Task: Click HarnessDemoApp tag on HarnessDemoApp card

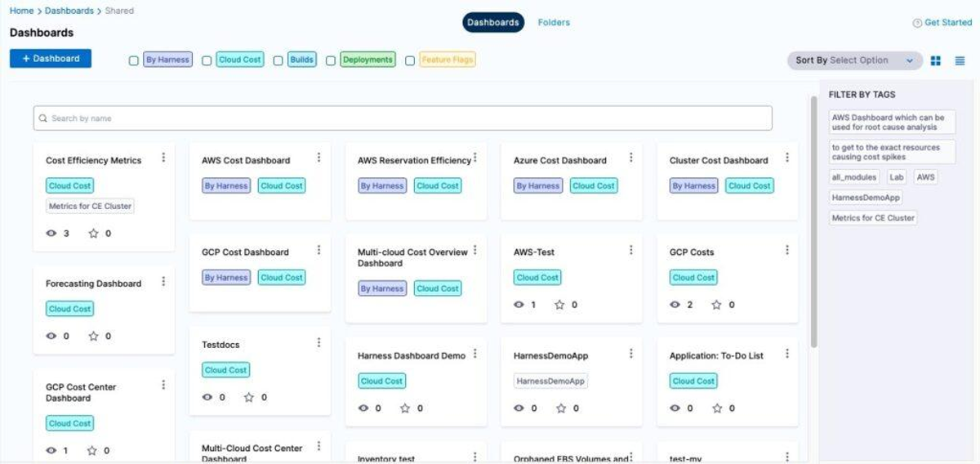Action: pos(550,381)
